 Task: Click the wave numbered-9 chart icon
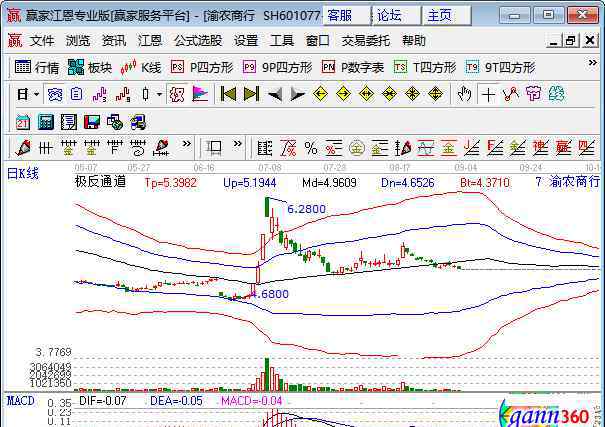tap(123, 94)
